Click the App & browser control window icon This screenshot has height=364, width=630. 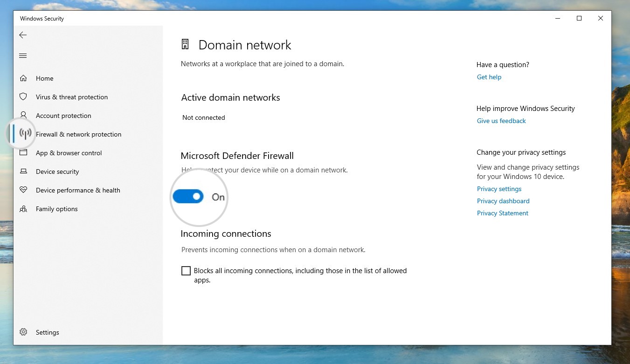pyautogui.click(x=23, y=153)
